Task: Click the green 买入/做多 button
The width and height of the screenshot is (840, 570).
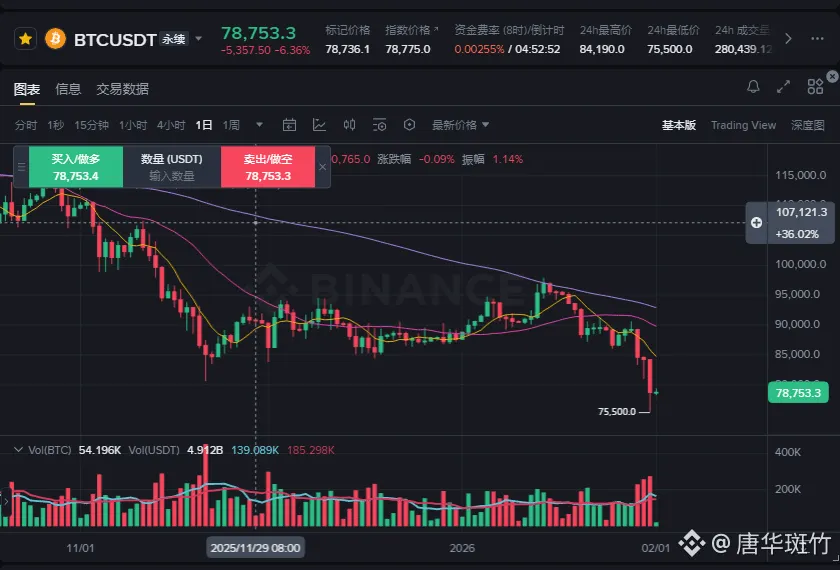Action: [x=75, y=167]
